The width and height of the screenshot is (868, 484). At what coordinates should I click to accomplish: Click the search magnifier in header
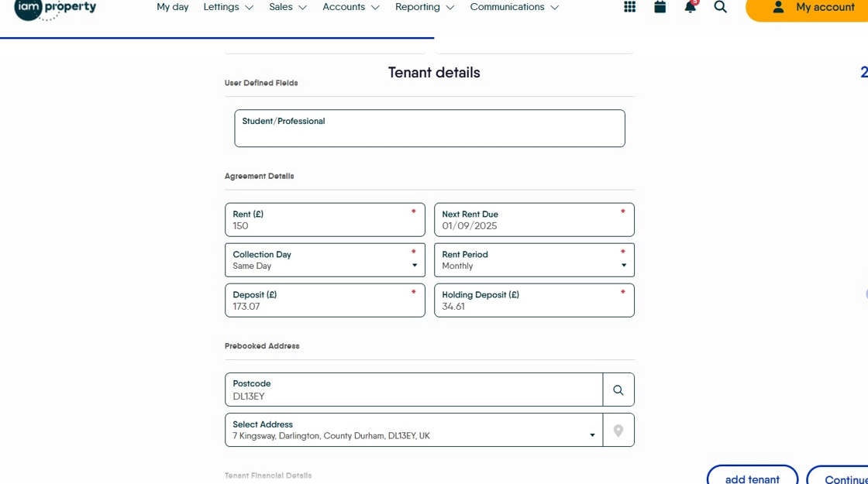(x=720, y=7)
